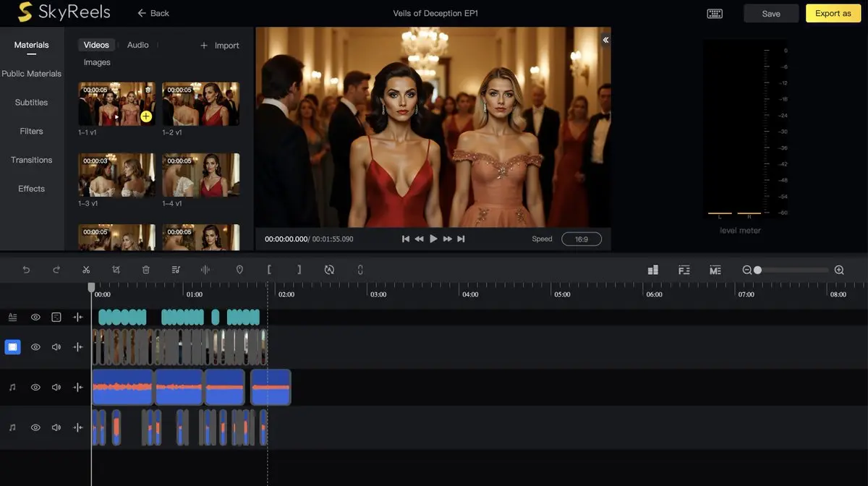Click the redo arrow icon
This screenshot has width=868, height=486.
click(x=56, y=270)
